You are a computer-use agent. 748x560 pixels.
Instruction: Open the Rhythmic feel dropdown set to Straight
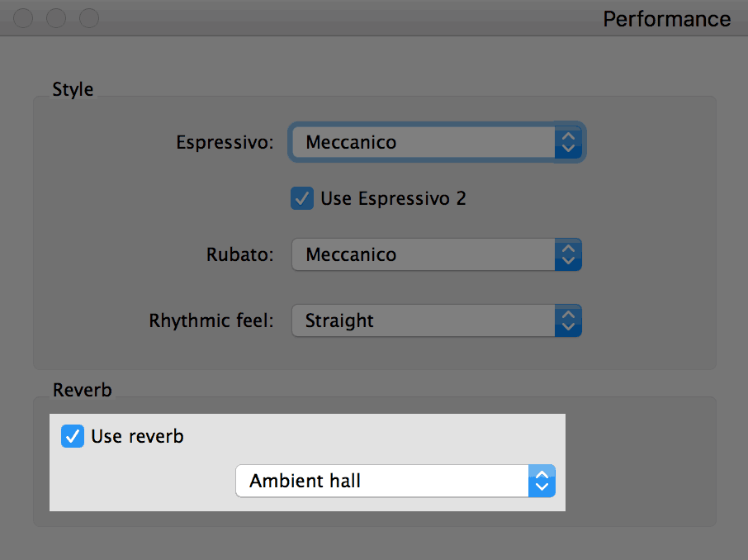click(x=437, y=320)
